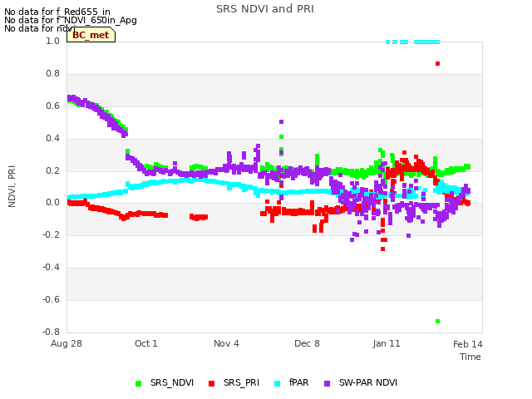Click the Aug 28 x-axis tick label

pos(66,343)
